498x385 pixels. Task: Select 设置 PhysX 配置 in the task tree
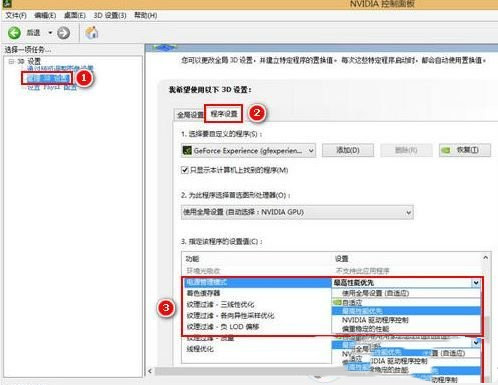point(52,87)
